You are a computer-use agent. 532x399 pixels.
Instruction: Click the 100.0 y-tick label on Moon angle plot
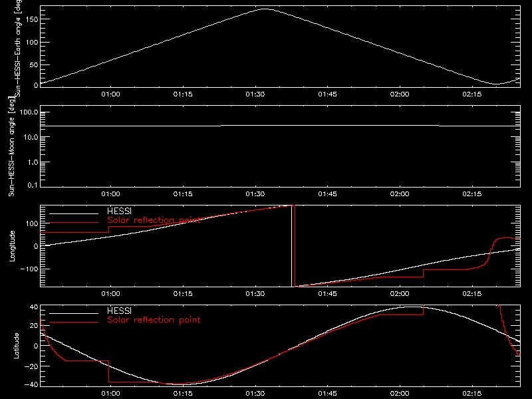(x=29, y=112)
